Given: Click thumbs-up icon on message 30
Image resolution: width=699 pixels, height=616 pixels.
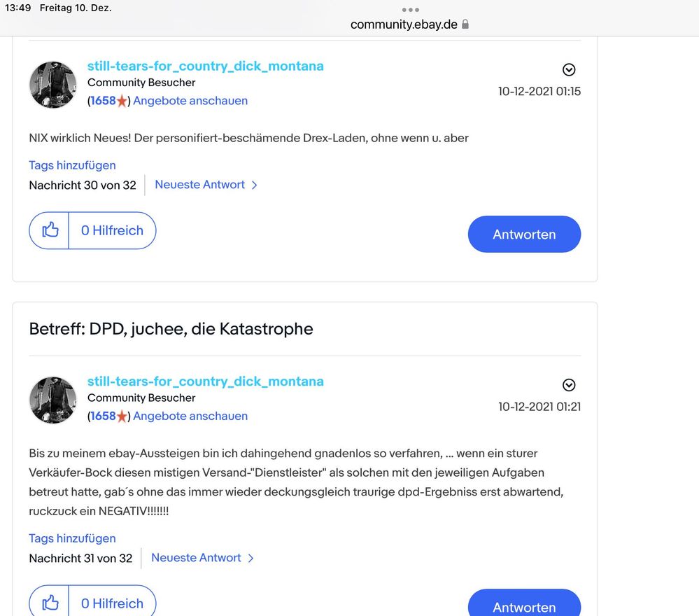Looking at the screenshot, I should click(x=50, y=230).
